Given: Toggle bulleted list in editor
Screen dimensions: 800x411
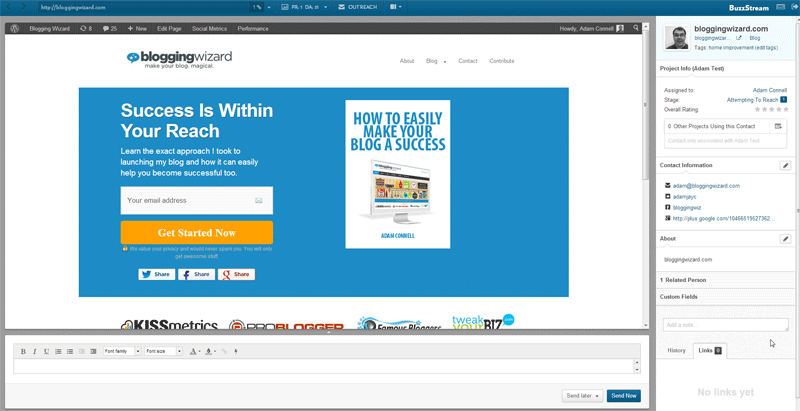Looking at the screenshot, I should pos(70,351).
